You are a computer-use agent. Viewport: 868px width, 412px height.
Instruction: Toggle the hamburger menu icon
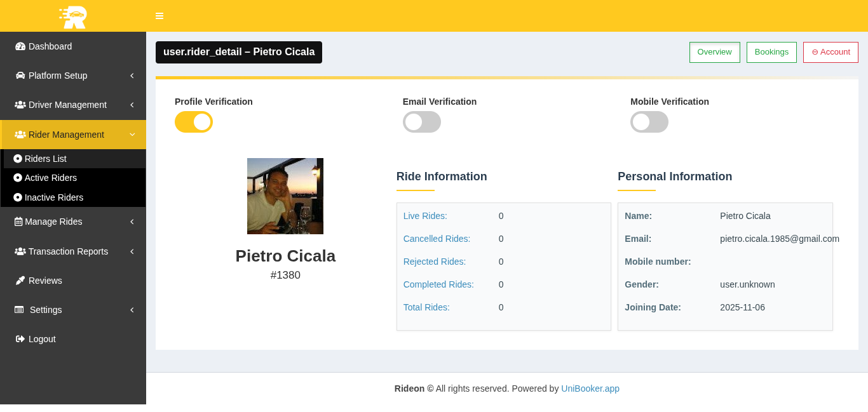pos(159,16)
